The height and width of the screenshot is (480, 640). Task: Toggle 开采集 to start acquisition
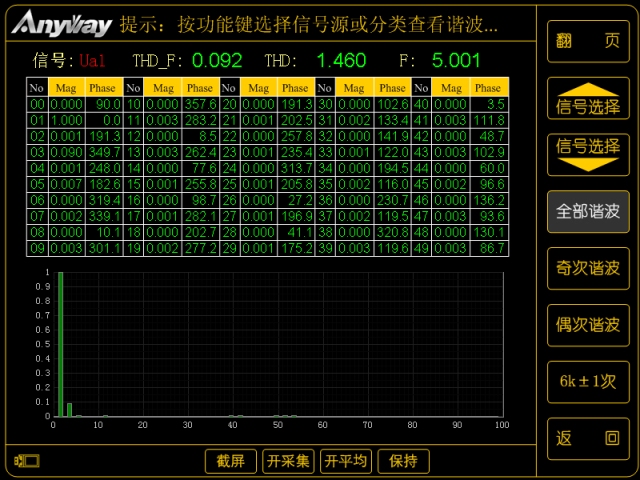[x=289, y=461]
